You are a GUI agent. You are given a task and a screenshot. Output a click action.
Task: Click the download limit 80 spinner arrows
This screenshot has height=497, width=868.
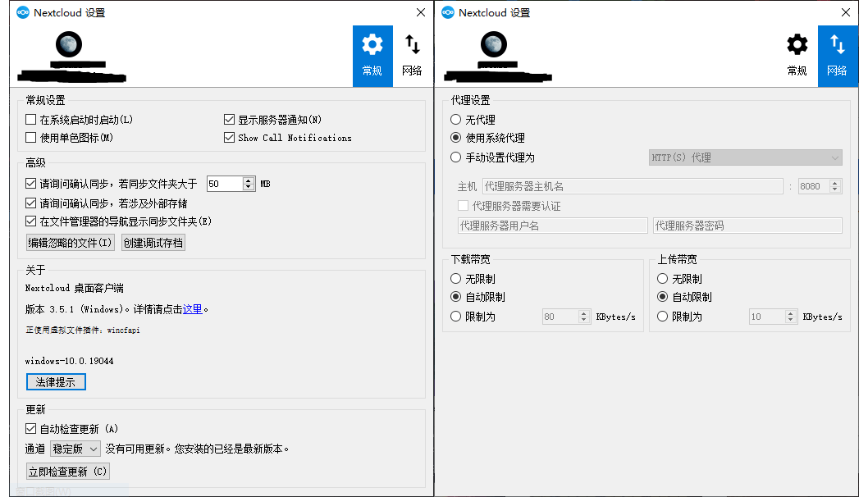[x=583, y=317]
